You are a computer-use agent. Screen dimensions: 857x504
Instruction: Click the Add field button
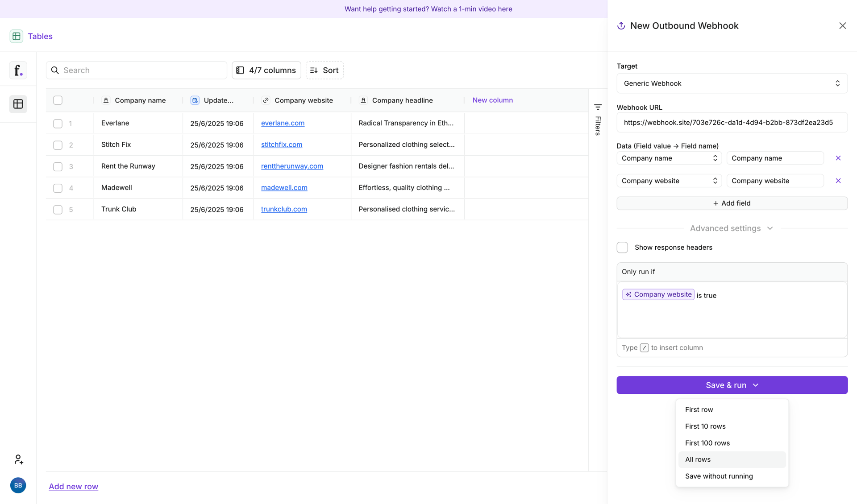click(732, 203)
